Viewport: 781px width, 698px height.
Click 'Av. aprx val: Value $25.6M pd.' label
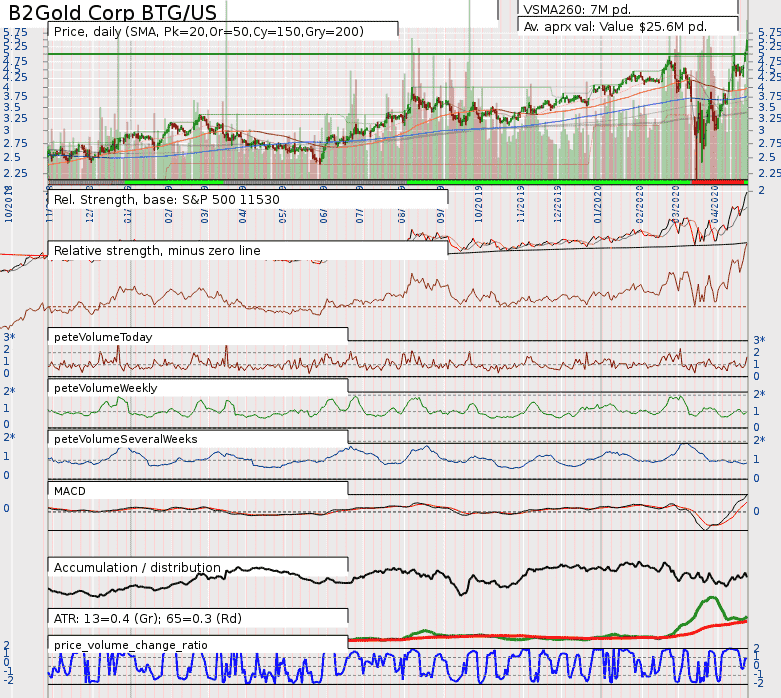click(x=615, y=26)
